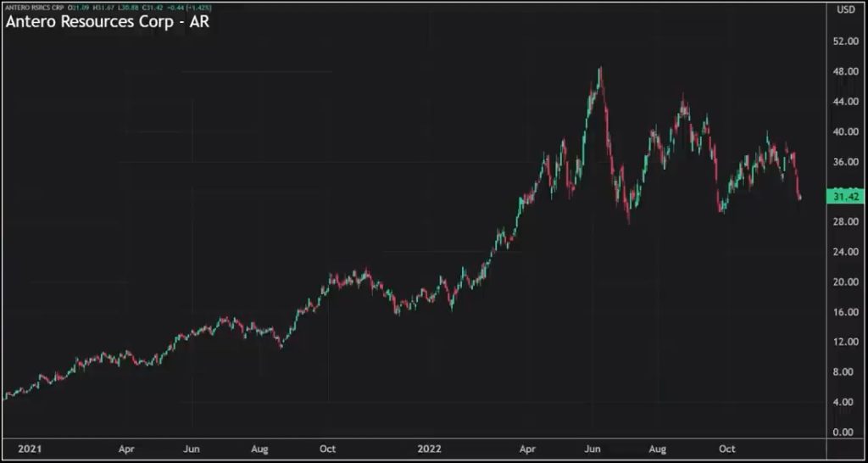Click the 36.00 price axis label
This screenshot has height=463, width=868.
click(845, 162)
